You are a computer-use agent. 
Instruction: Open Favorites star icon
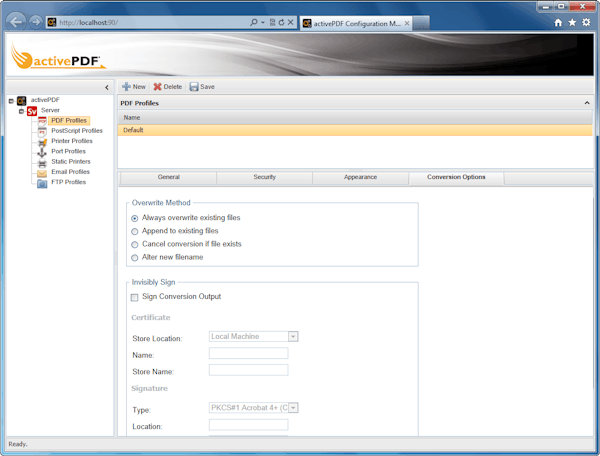click(572, 23)
